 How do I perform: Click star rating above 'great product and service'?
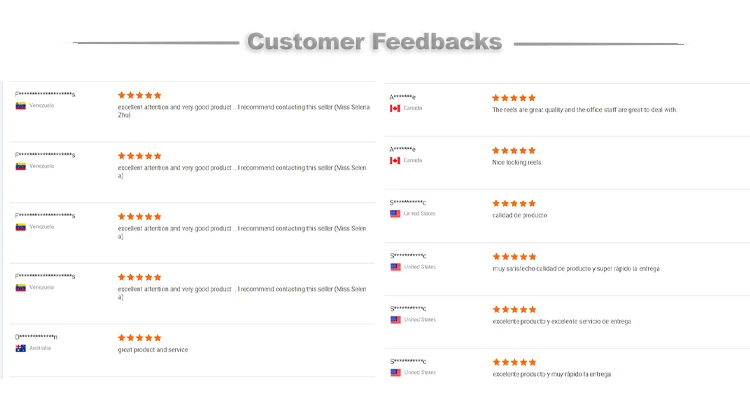140,338
